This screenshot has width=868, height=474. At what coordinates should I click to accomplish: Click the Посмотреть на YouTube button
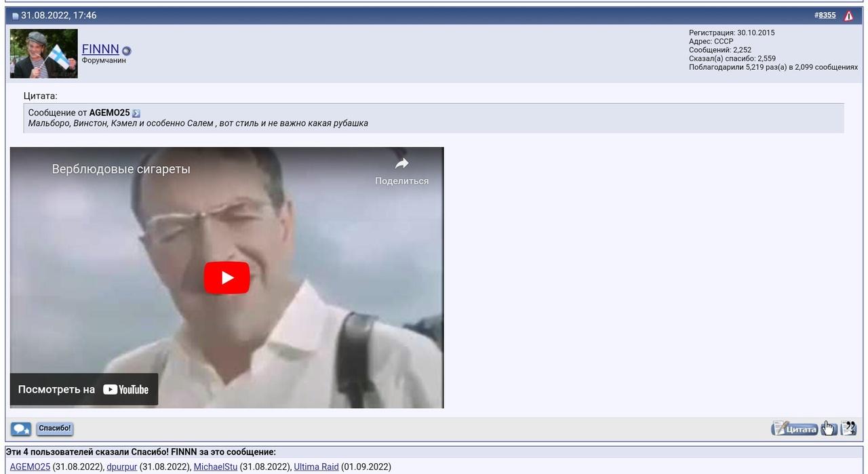click(84, 389)
